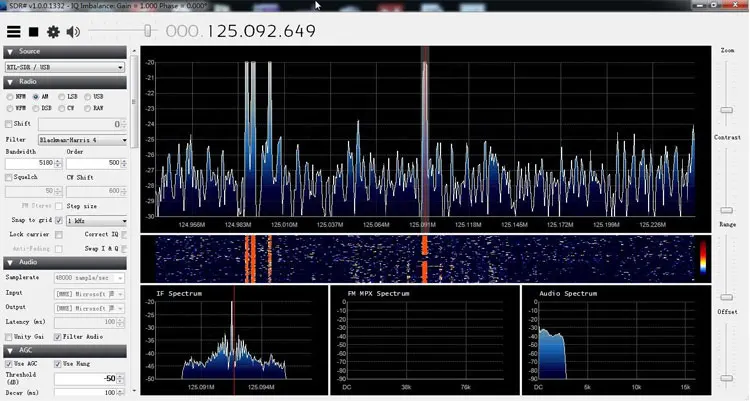Open the RTL-SDR / USB source dropdown
750x401 pixels.
[x=65, y=67]
